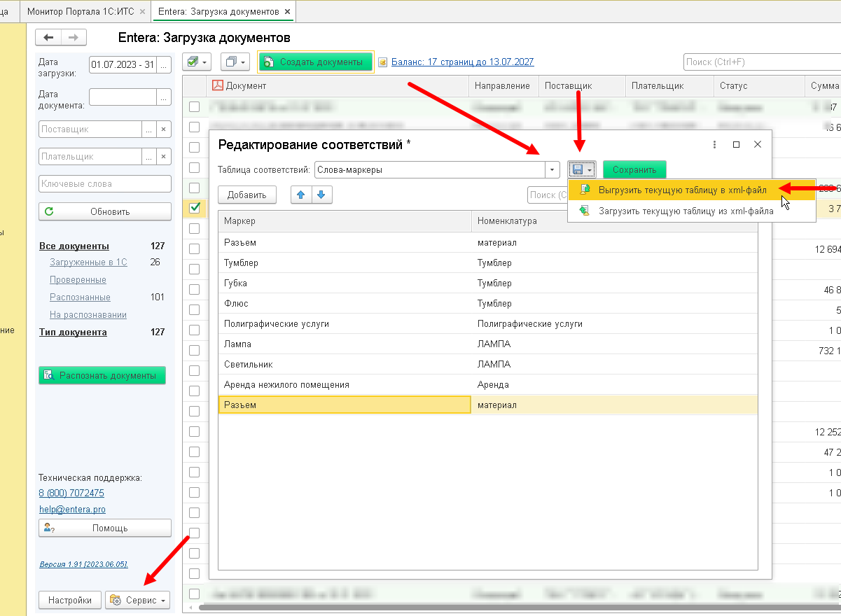The height and width of the screenshot is (616, 841).
Task: Select Загруженные в 1С filter
Action: coord(88,262)
